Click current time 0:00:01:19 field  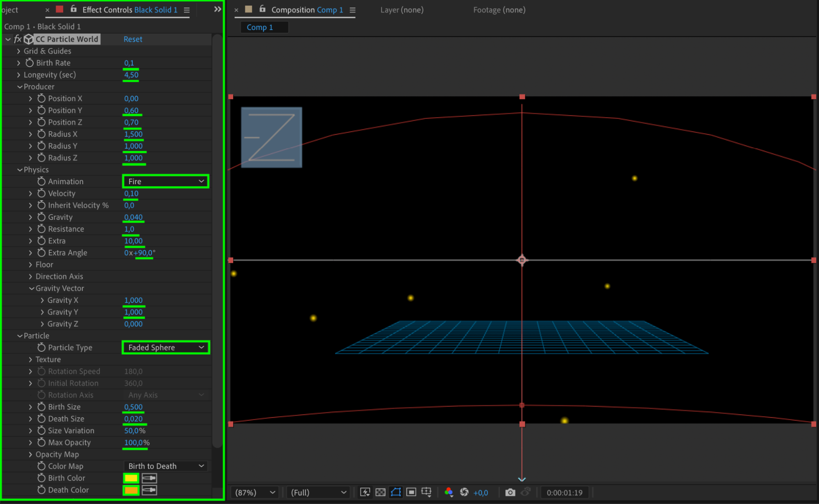click(x=564, y=493)
